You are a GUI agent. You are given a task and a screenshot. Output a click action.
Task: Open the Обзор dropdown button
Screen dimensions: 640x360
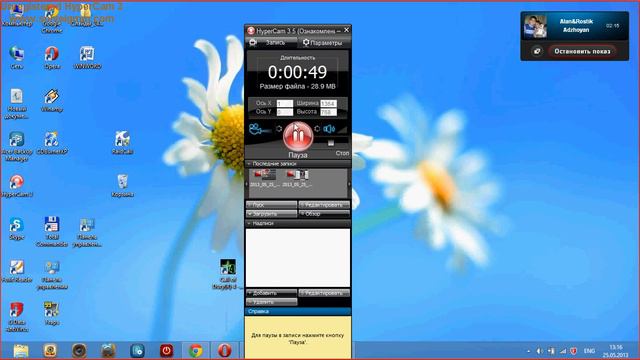(324, 213)
